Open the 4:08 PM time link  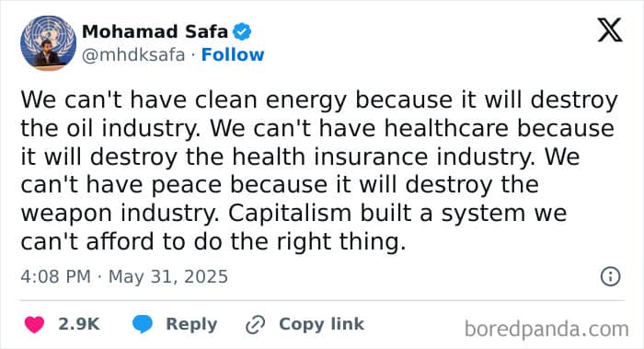point(55,276)
